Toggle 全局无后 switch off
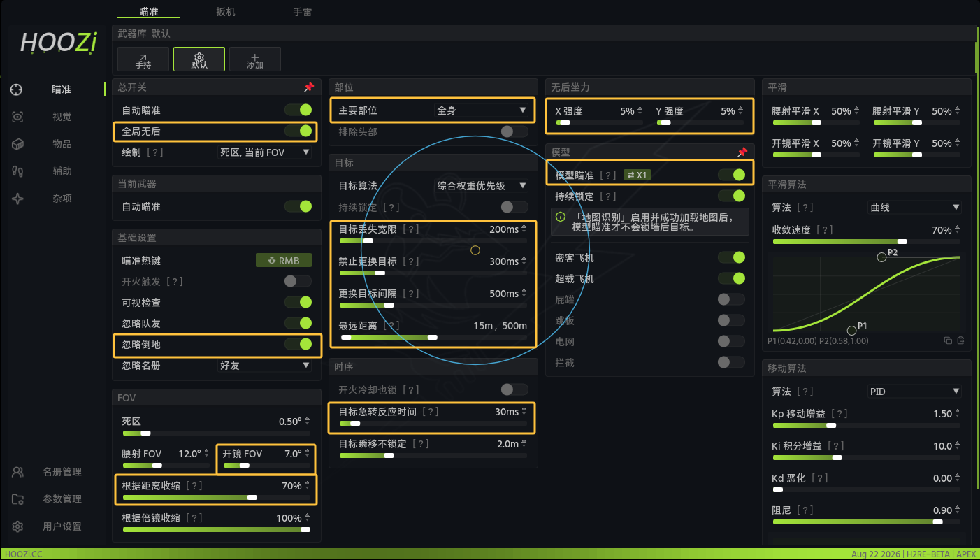Screen dimensions: 980x560 [x=298, y=131]
